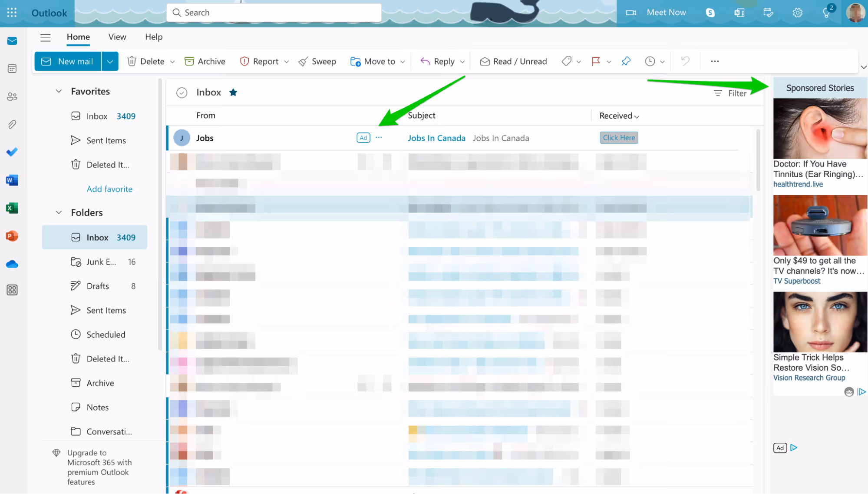Open the PowerPoint app from the left rail
Screen dimensions: 868x494
[12, 236]
